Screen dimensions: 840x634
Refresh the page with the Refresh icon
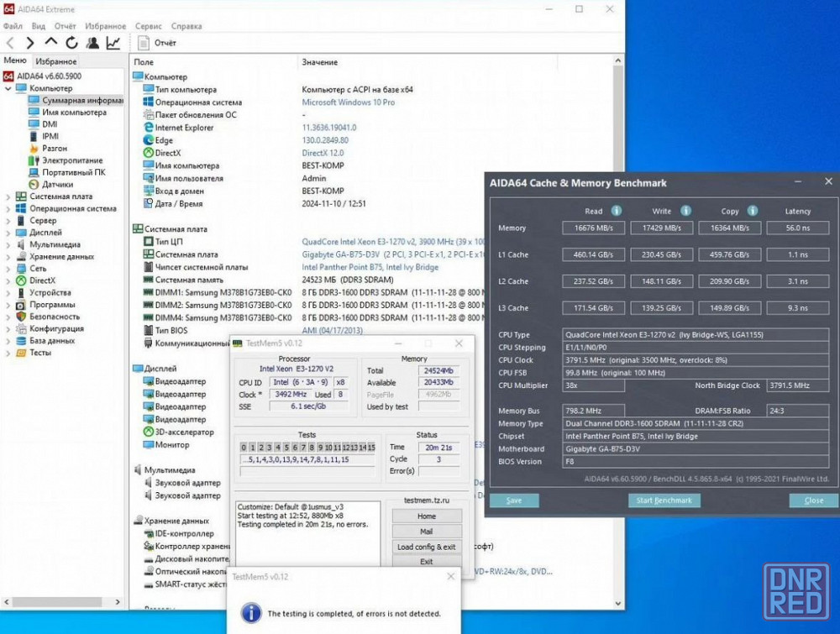(72, 43)
